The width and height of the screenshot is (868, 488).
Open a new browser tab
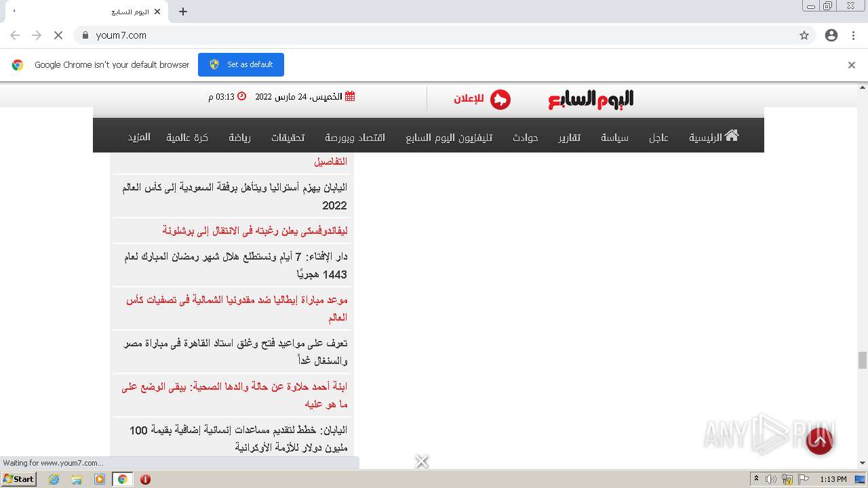tap(183, 12)
